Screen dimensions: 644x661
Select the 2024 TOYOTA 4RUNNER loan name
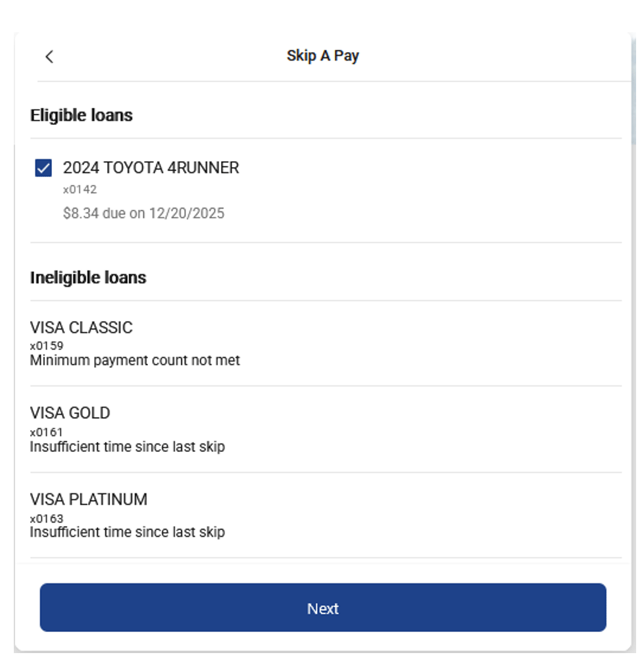[x=151, y=168]
